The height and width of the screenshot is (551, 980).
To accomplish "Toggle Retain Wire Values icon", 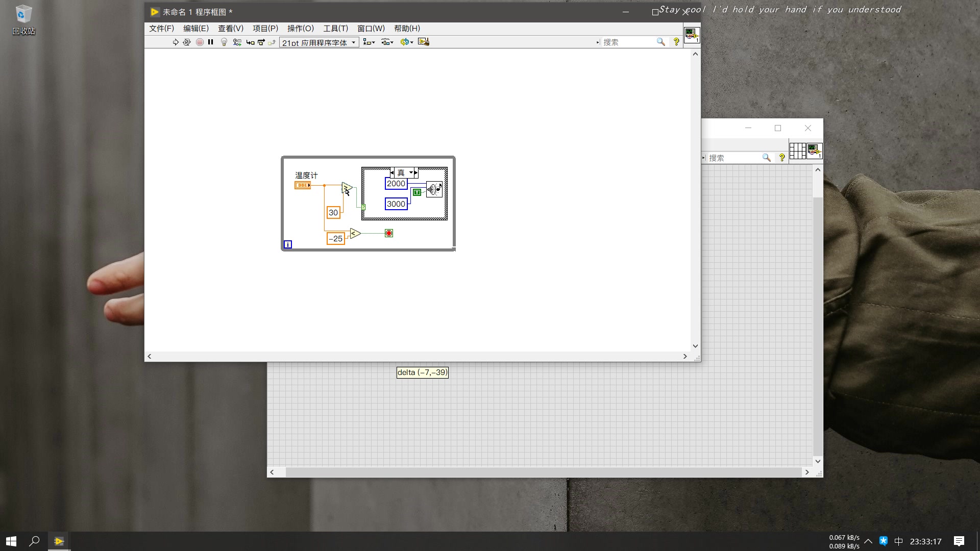I will pyautogui.click(x=237, y=42).
